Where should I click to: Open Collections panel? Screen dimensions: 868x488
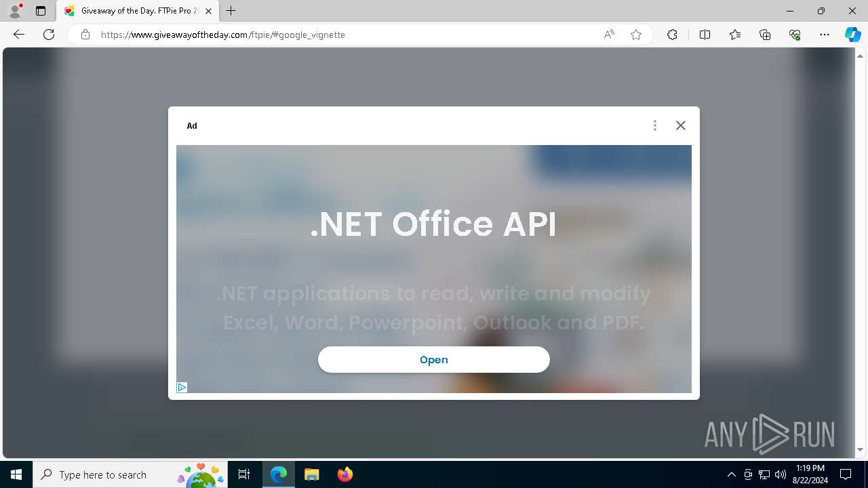tap(765, 35)
